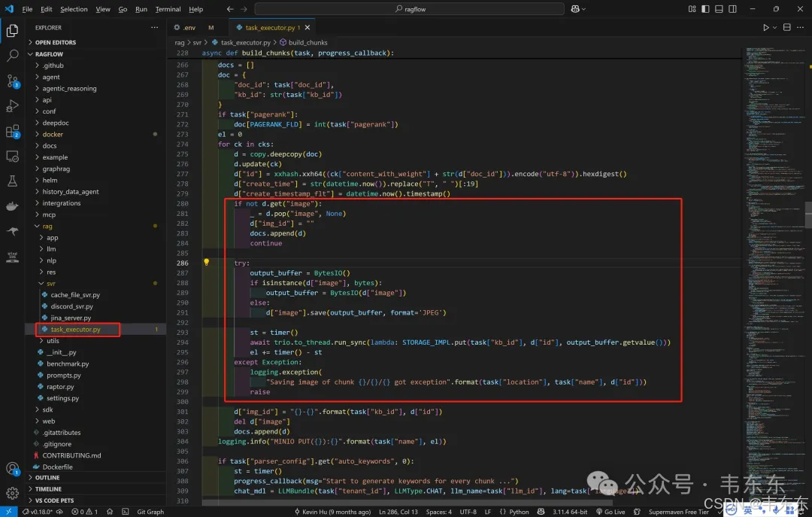Open the Extensions view
This screenshot has width=812, height=517.
tap(13, 131)
